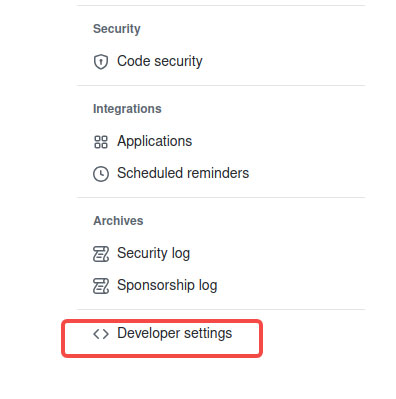Open the Code security settings page
This screenshot has height=399, width=396.
160,61
